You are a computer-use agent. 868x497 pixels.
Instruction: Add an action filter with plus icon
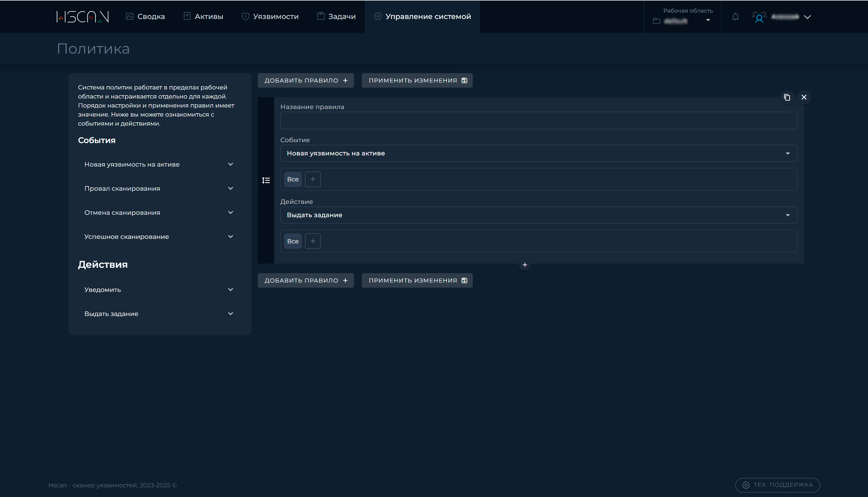(x=312, y=241)
